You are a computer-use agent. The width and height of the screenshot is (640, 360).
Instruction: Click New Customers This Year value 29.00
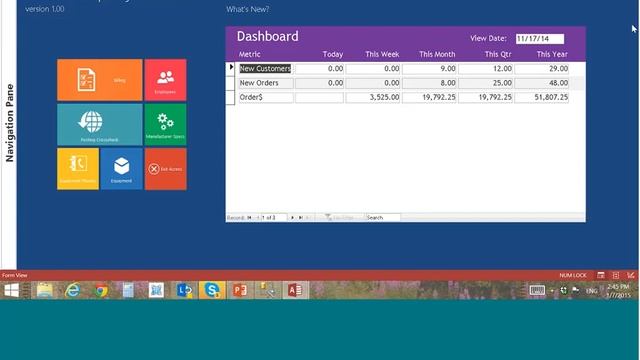click(x=542, y=69)
